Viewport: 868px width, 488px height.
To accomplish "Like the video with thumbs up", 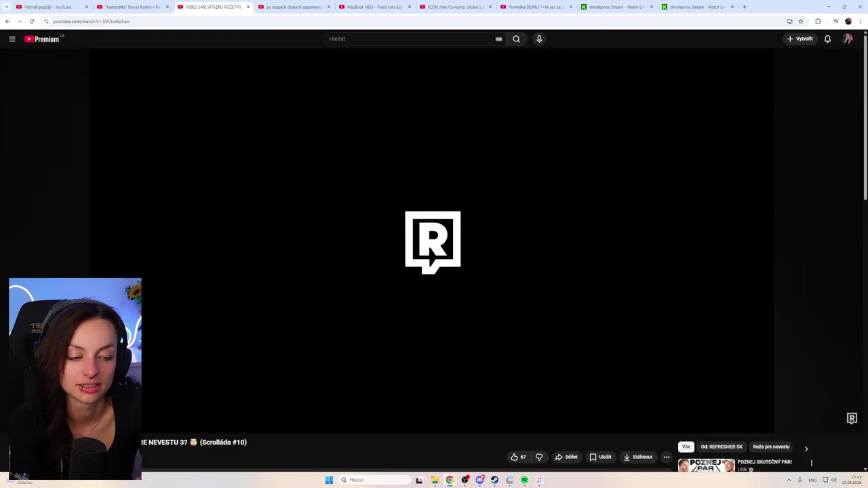I will pos(518,457).
